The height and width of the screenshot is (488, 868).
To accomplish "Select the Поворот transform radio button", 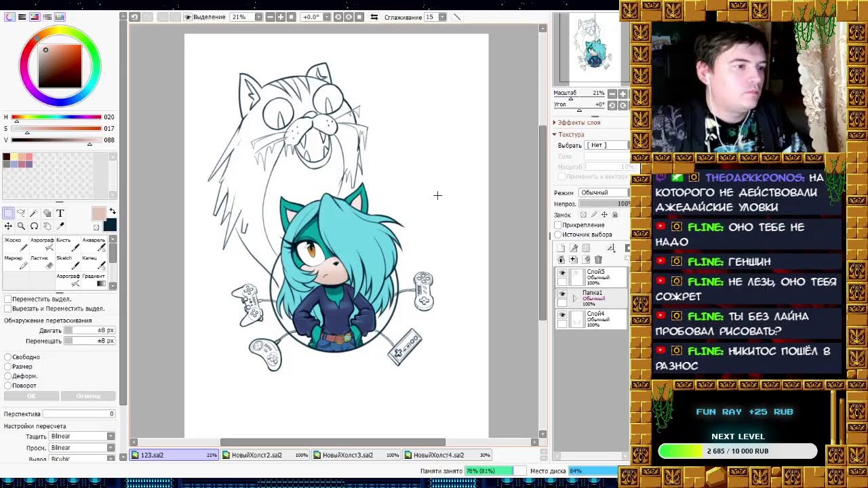I will coord(7,386).
